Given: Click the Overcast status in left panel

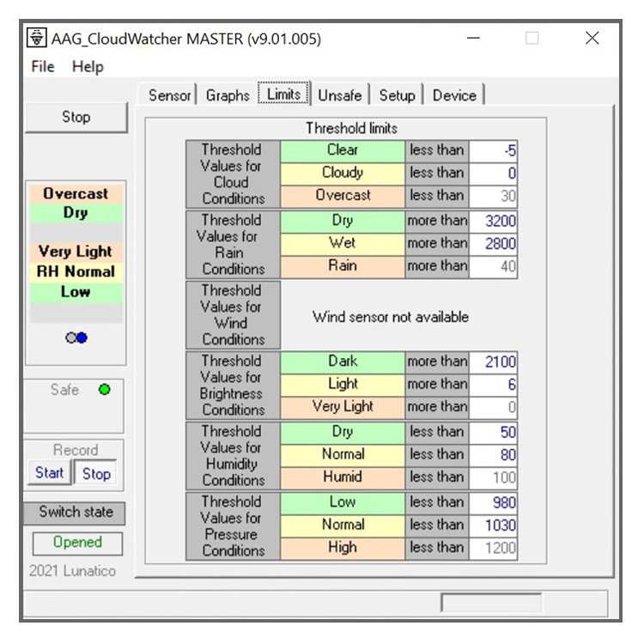Looking at the screenshot, I should tap(76, 193).
